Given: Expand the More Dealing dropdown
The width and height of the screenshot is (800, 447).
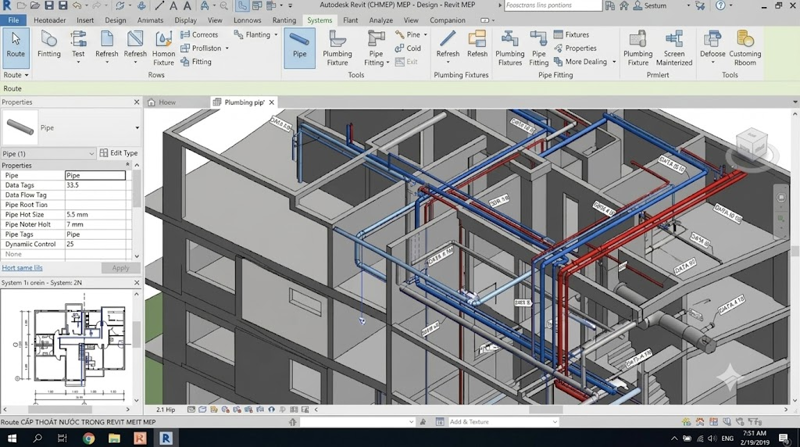Looking at the screenshot, I should [614, 62].
